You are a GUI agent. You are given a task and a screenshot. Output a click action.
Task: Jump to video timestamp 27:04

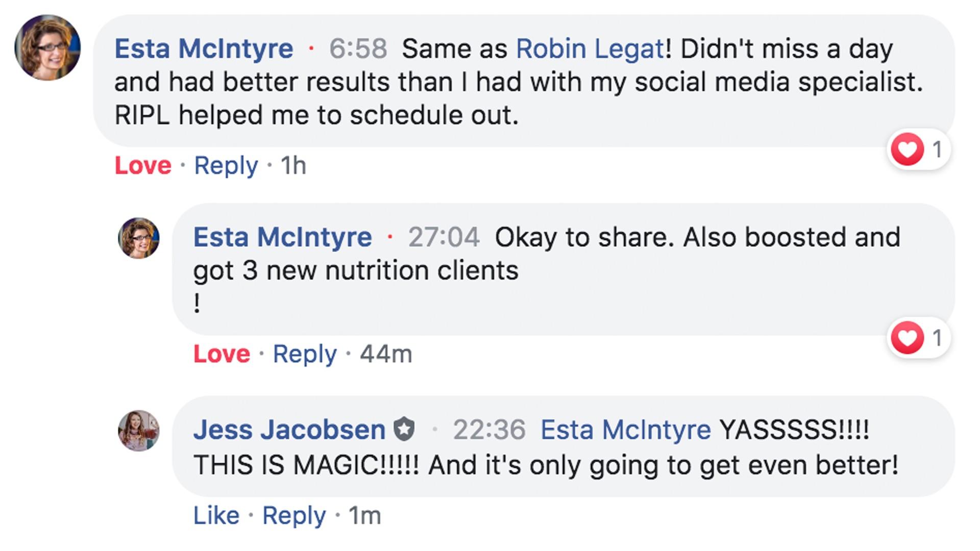[x=444, y=238]
